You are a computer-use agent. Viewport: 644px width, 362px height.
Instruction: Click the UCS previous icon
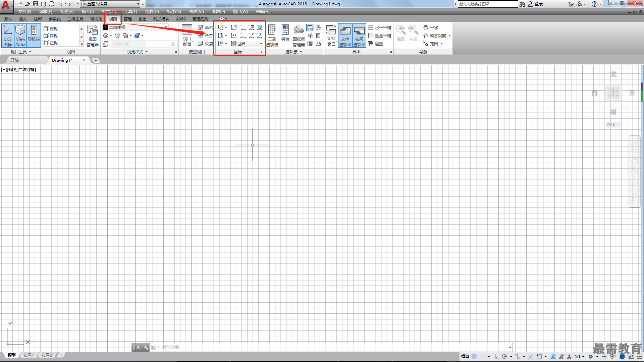pyautogui.click(x=234, y=36)
